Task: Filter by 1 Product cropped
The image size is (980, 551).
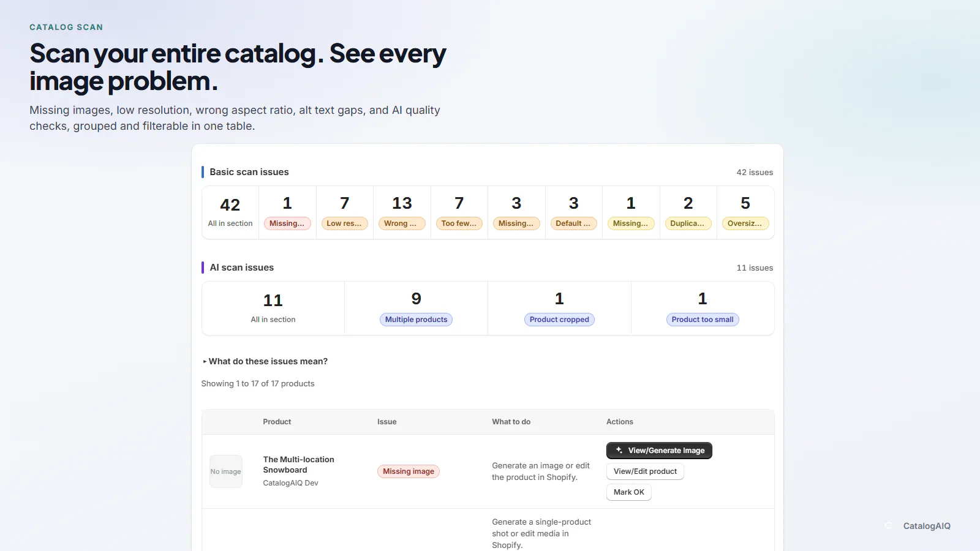Action: (559, 309)
